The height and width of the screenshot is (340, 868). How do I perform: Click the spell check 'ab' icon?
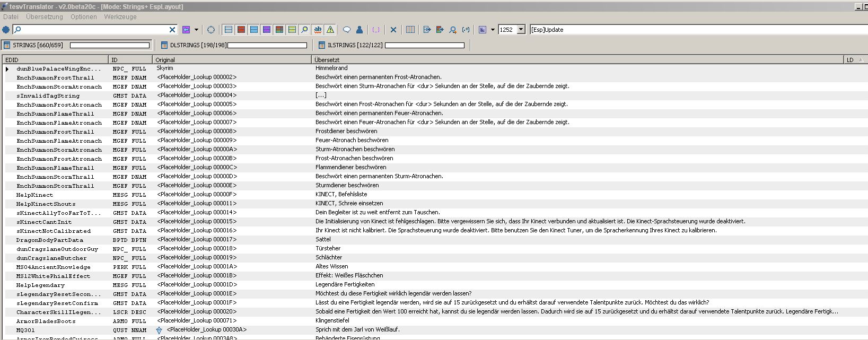[318, 30]
